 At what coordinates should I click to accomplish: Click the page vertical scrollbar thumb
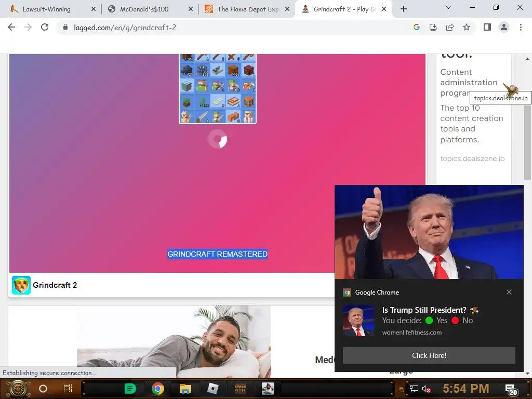click(527, 142)
